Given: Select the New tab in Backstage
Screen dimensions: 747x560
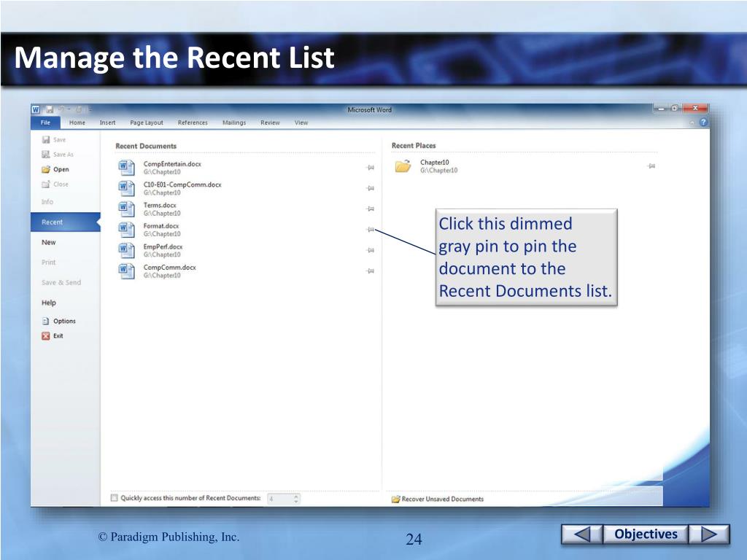Looking at the screenshot, I should click(x=49, y=242).
